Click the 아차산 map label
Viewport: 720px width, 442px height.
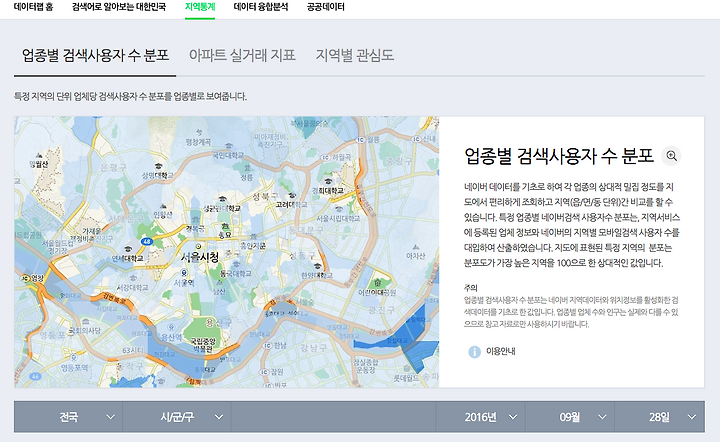(416, 255)
